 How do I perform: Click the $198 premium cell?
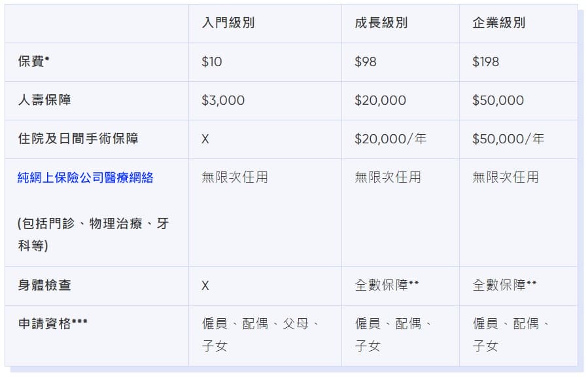(485, 62)
